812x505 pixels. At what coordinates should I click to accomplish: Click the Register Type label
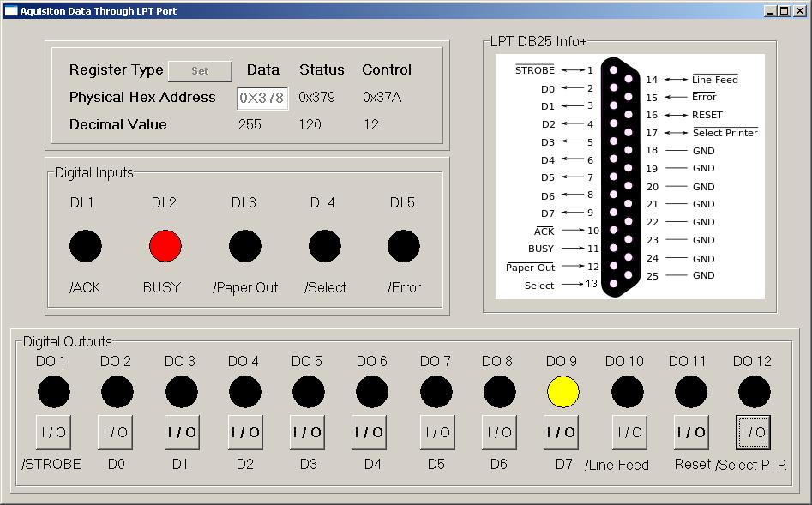117,70
